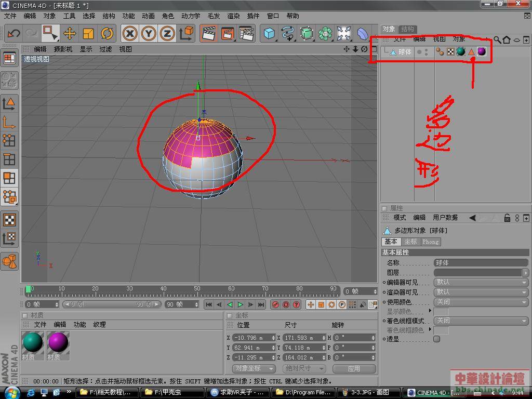This screenshot has width=532, height=399.
Task: Click the Add Cube primitive icon
Action: click(269, 34)
